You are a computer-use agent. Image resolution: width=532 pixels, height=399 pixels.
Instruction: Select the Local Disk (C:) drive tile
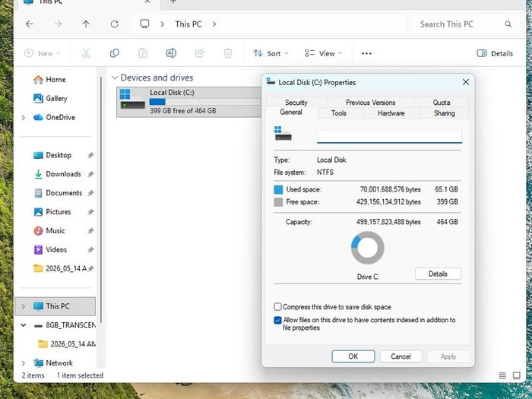click(x=189, y=102)
